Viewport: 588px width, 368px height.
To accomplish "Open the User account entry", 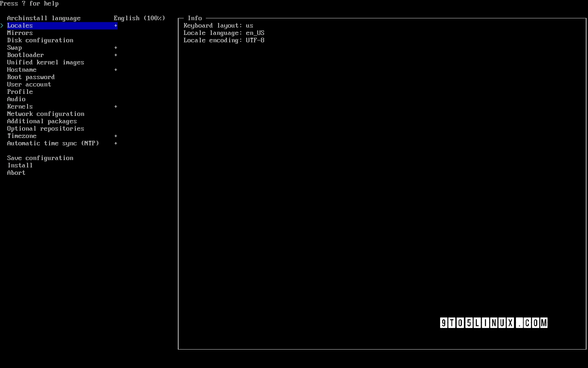I will click(x=29, y=84).
